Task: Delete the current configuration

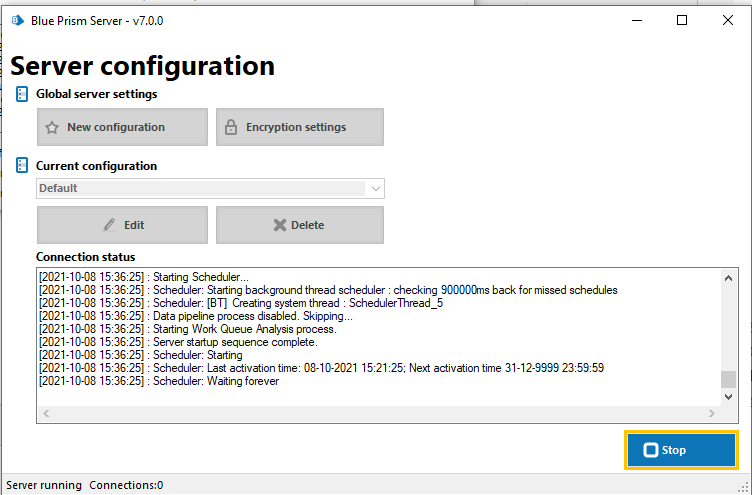Action: (299, 225)
